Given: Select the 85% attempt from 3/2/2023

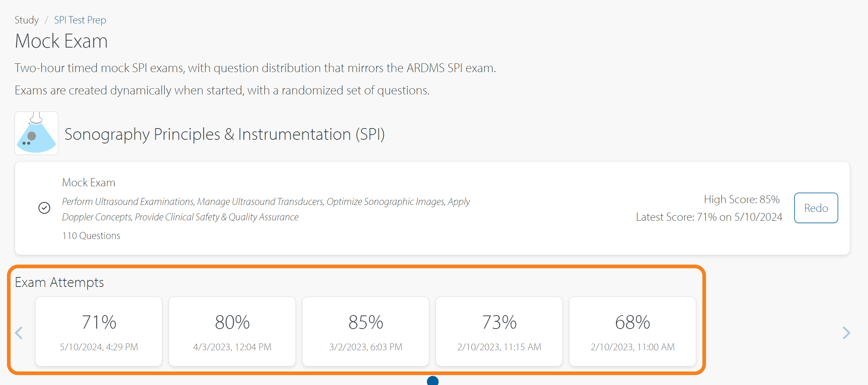Looking at the screenshot, I should pyautogui.click(x=366, y=331).
